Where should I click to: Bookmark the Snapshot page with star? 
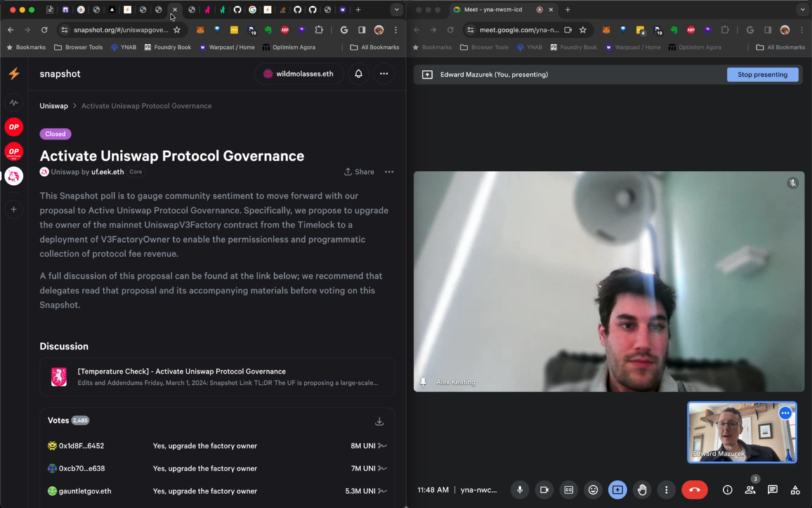point(177,30)
